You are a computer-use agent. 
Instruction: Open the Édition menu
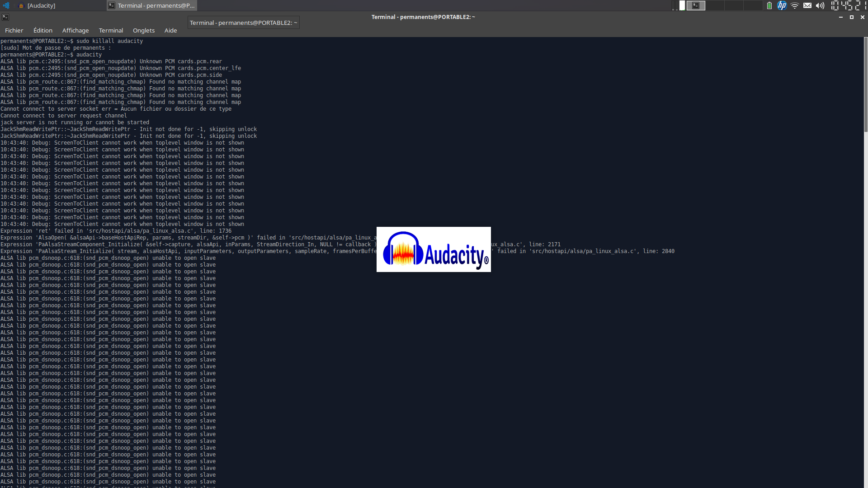pyautogui.click(x=43, y=30)
